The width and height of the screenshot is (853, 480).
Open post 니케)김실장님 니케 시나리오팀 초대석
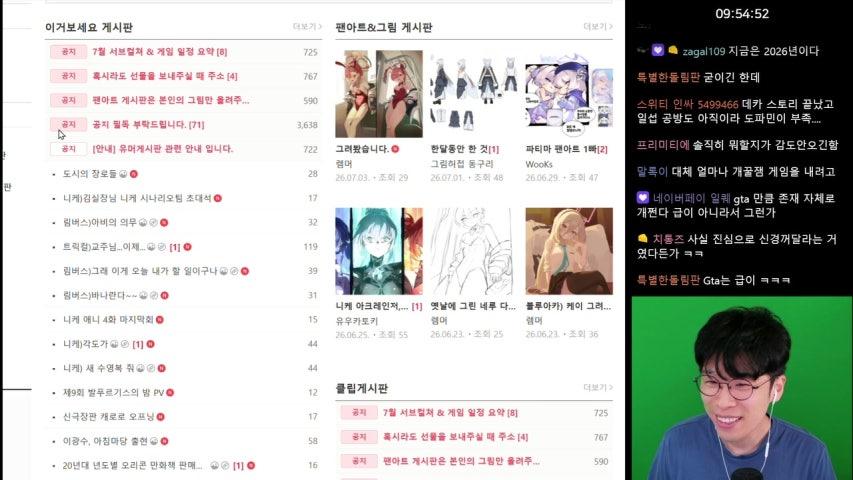coord(137,198)
